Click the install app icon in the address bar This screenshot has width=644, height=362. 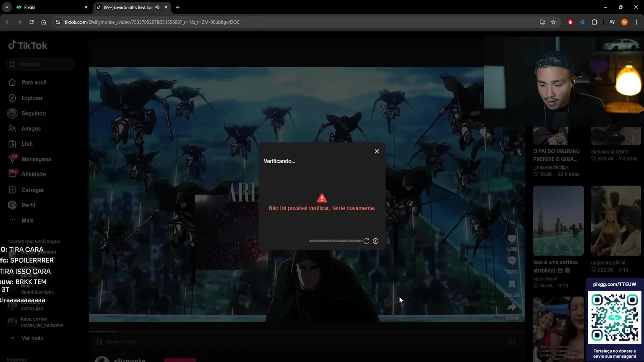click(x=542, y=22)
